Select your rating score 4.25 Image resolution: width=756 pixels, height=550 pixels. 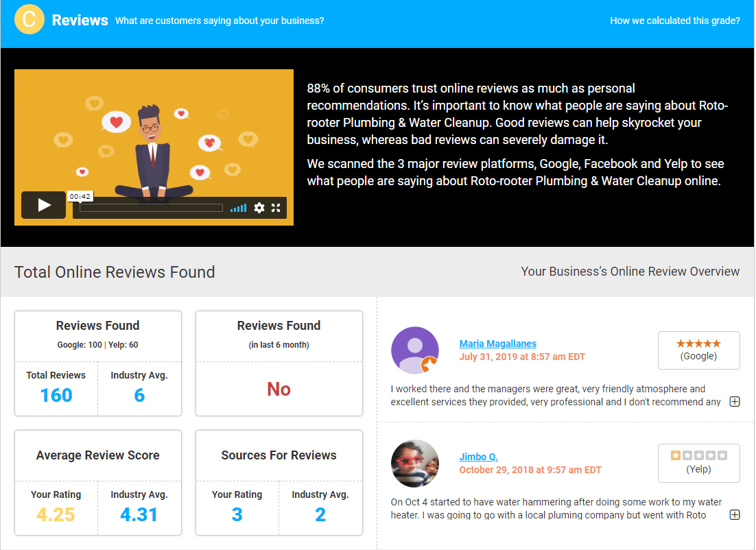click(56, 514)
